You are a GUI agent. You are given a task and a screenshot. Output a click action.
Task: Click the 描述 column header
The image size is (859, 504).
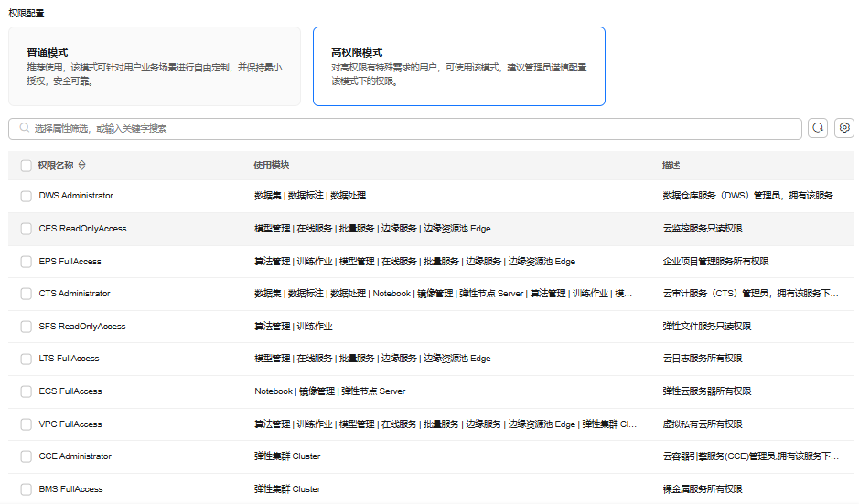(671, 166)
